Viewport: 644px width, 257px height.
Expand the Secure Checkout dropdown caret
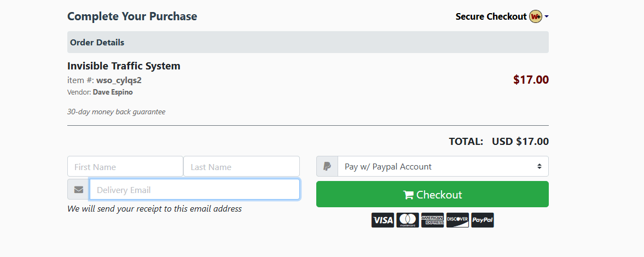coord(547,17)
